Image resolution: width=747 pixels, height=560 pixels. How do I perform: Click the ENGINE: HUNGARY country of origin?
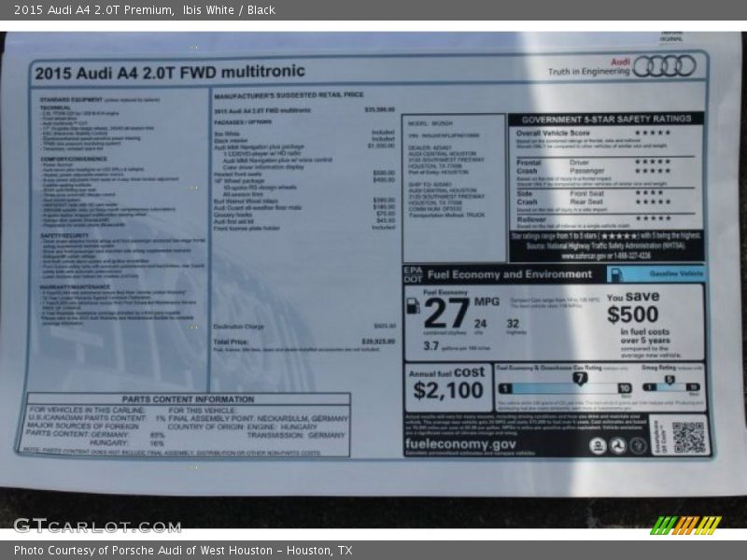coord(282,427)
